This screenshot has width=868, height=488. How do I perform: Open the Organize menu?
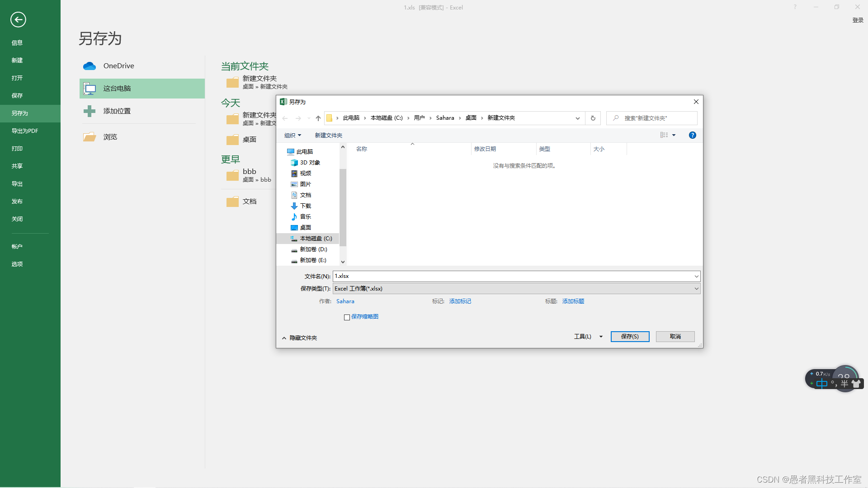click(292, 136)
